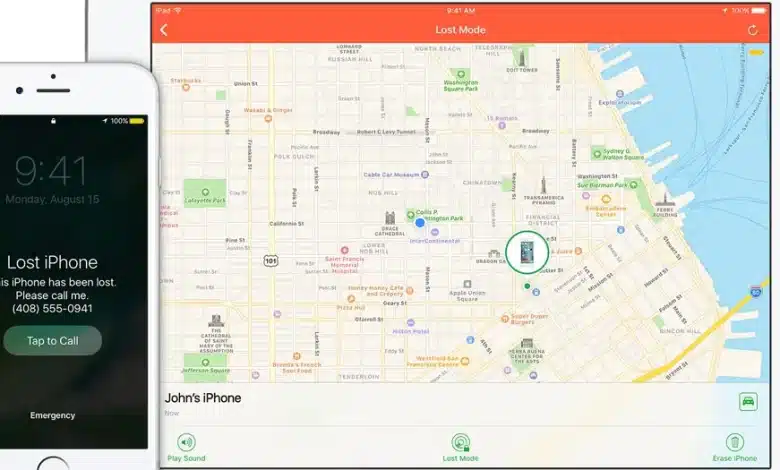Go back using the Lost Mode back arrow

coord(164,30)
